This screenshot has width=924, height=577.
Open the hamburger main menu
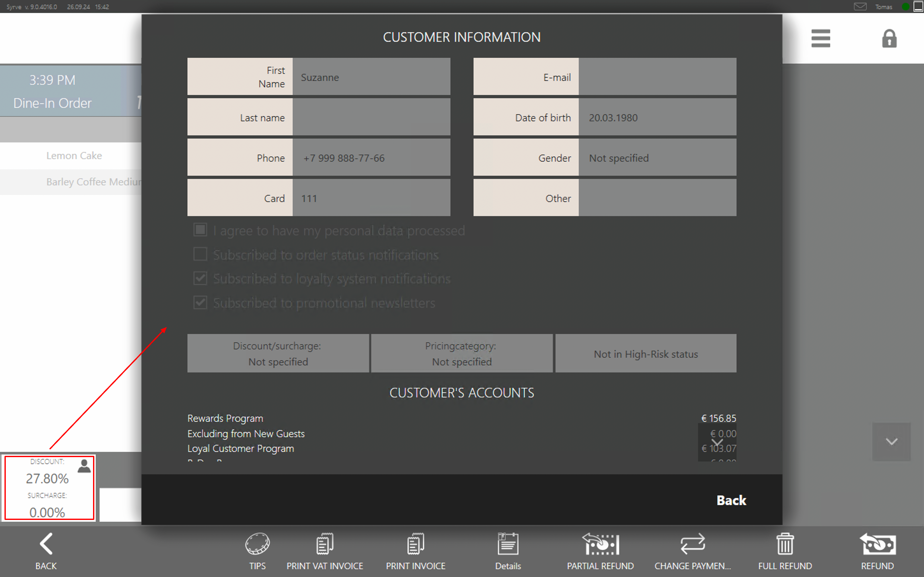pos(820,38)
